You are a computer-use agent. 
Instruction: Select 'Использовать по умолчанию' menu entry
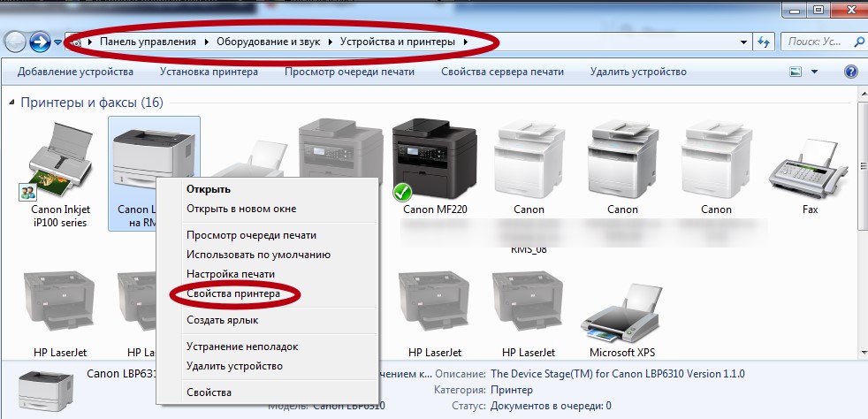tap(258, 255)
